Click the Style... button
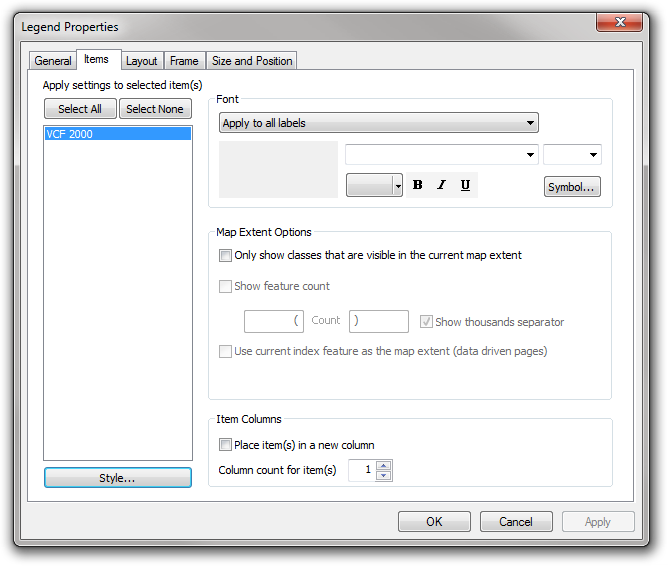 (117, 478)
